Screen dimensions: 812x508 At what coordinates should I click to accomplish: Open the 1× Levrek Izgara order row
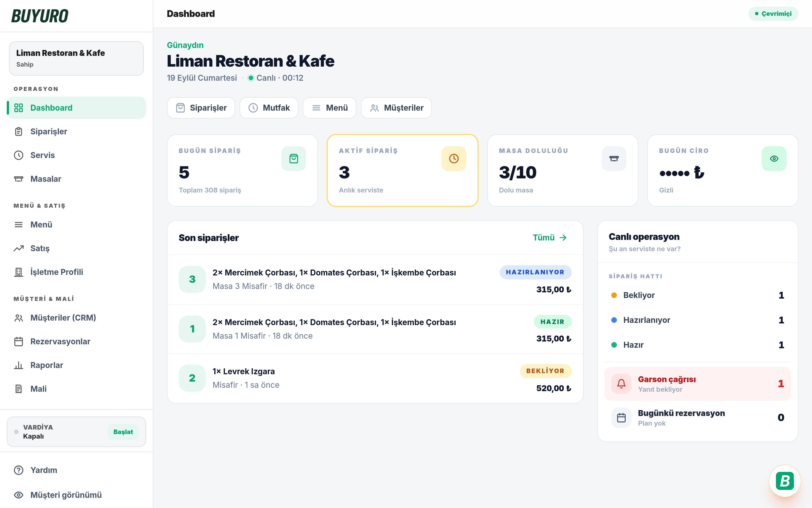[x=375, y=378]
